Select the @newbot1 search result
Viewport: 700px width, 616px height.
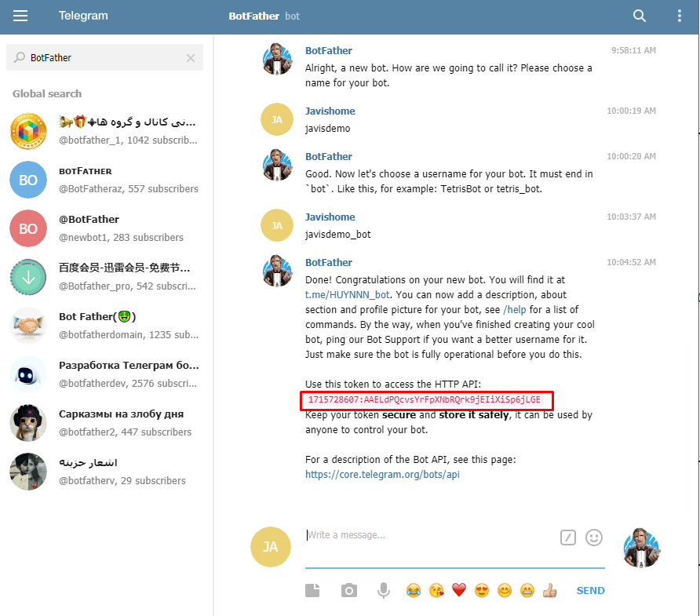click(x=104, y=228)
